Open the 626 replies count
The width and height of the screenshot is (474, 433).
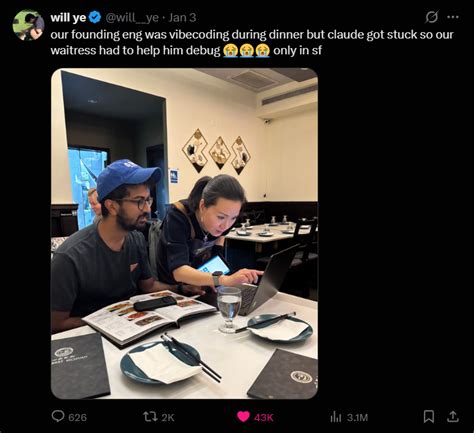pos(77,417)
